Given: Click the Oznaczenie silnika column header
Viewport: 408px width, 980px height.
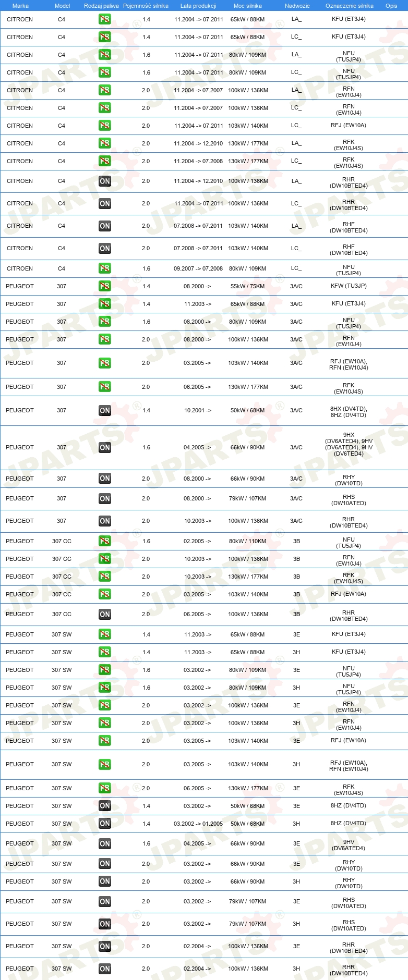Looking at the screenshot, I should [350, 6].
